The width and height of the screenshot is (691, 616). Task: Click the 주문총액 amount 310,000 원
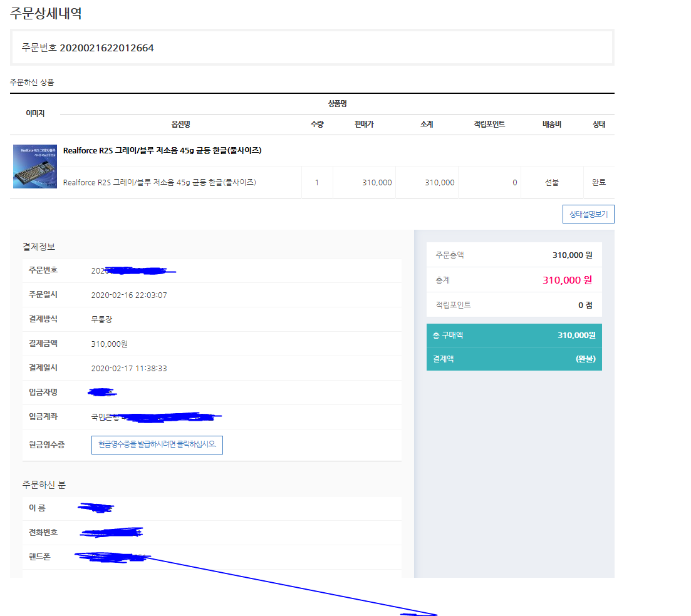573,255
